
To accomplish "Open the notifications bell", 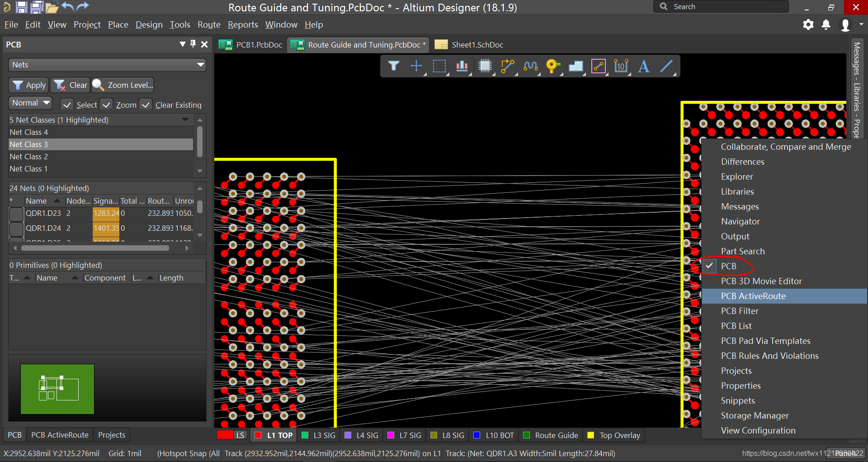I will coord(826,24).
